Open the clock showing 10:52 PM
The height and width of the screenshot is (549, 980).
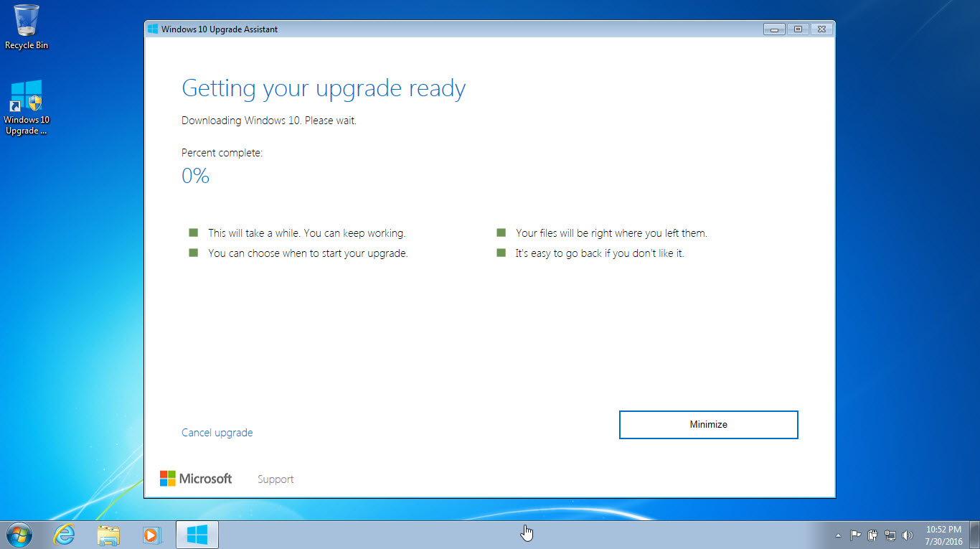pyautogui.click(x=943, y=535)
